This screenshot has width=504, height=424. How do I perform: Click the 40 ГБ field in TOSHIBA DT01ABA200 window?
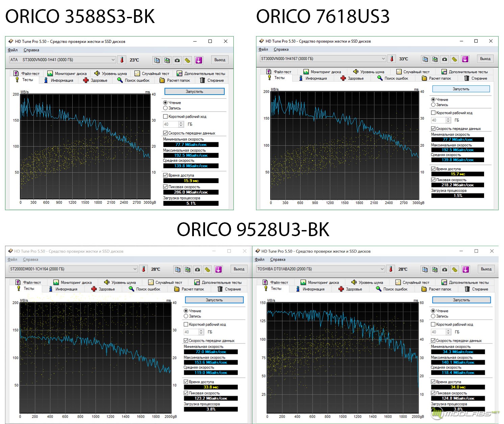(438, 332)
